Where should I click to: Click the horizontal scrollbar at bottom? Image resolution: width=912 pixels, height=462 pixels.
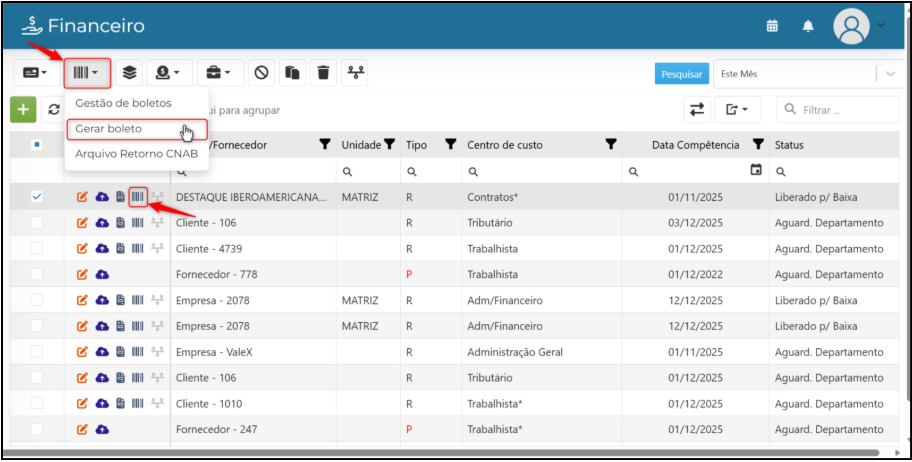442,452
